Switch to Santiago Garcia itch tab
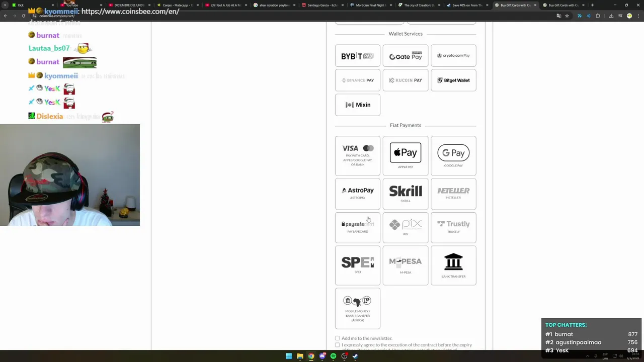644x362 pixels. point(322,5)
